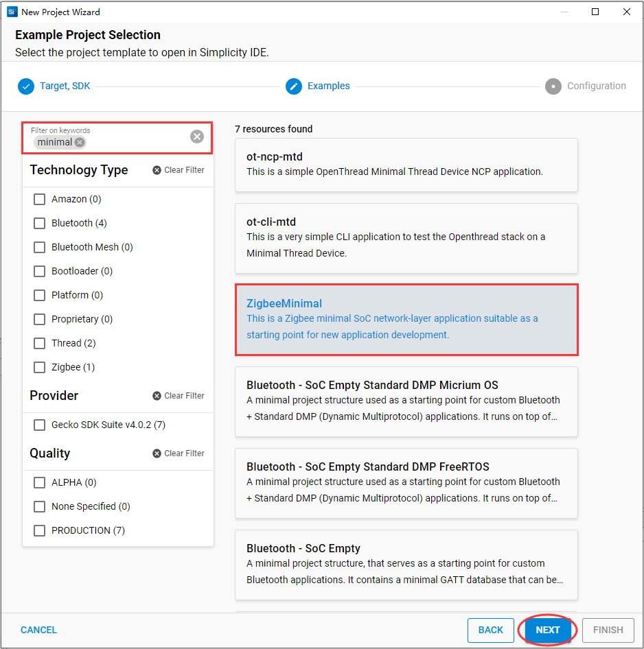Clear the keyword filter field
Screen dimensions: 644x649
[197, 137]
